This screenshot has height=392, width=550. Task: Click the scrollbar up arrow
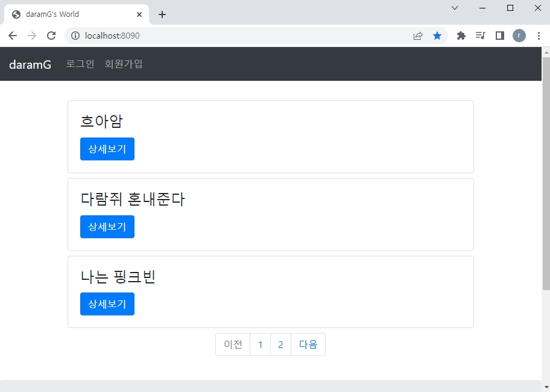(x=546, y=52)
